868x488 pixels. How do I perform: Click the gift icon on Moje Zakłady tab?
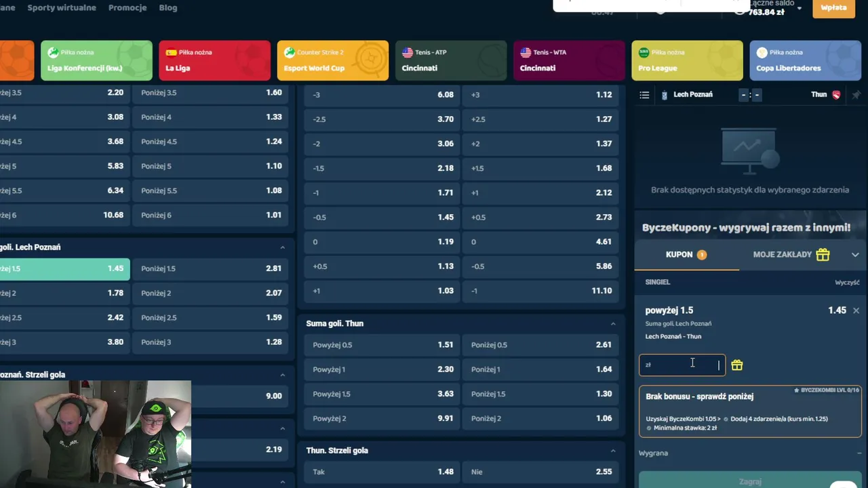coord(823,255)
